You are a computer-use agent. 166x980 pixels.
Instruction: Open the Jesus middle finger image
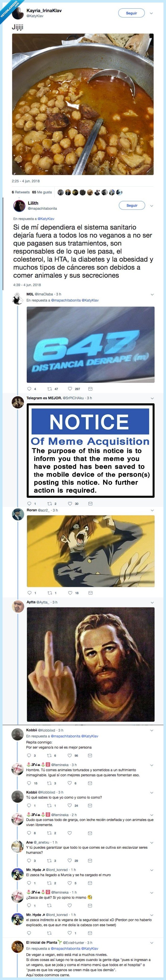(x=91, y=664)
